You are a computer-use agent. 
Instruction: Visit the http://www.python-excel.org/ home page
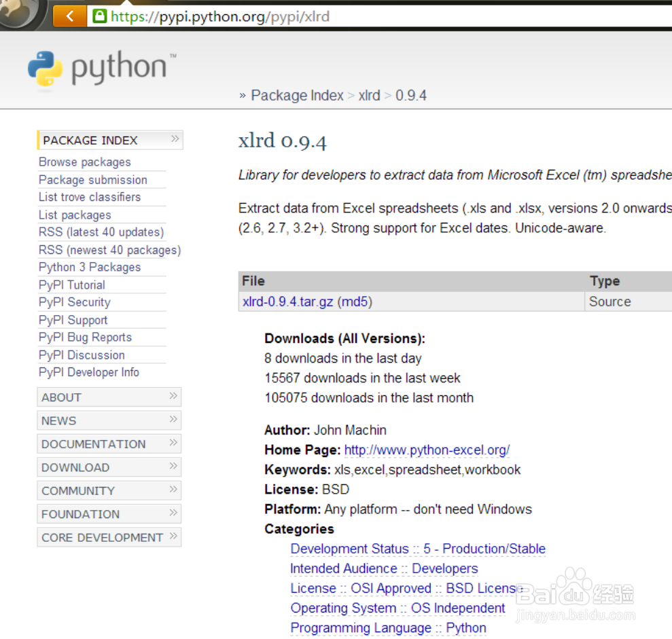427,450
